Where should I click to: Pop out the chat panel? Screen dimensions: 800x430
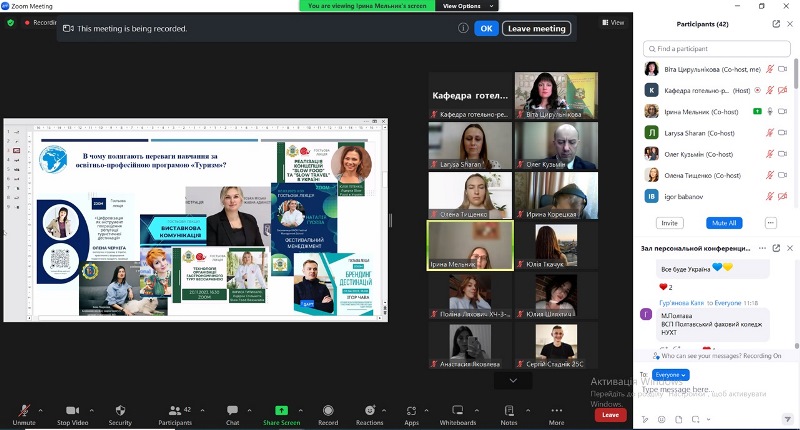776,248
